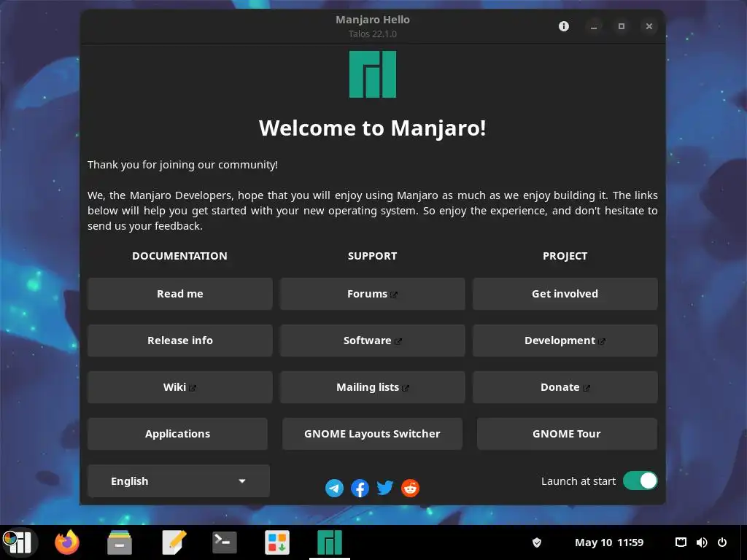Open Mailing lists button
The image size is (747, 560).
coord(373,387)
